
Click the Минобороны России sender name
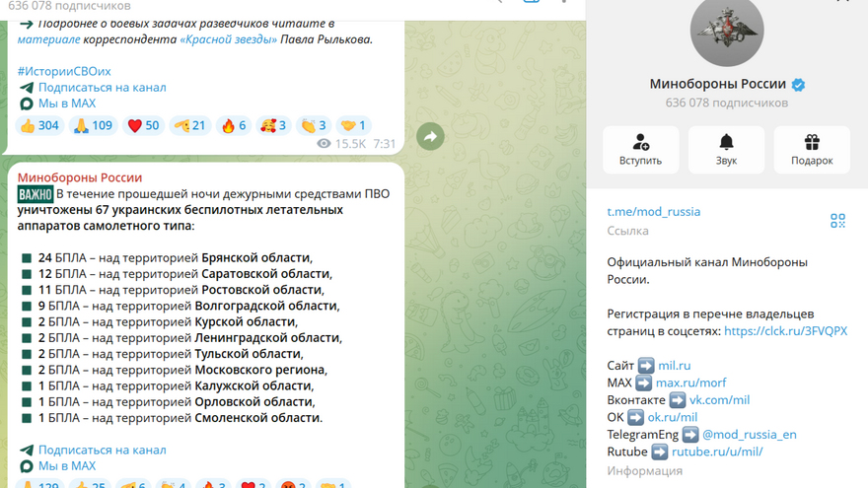coord(80,177)
